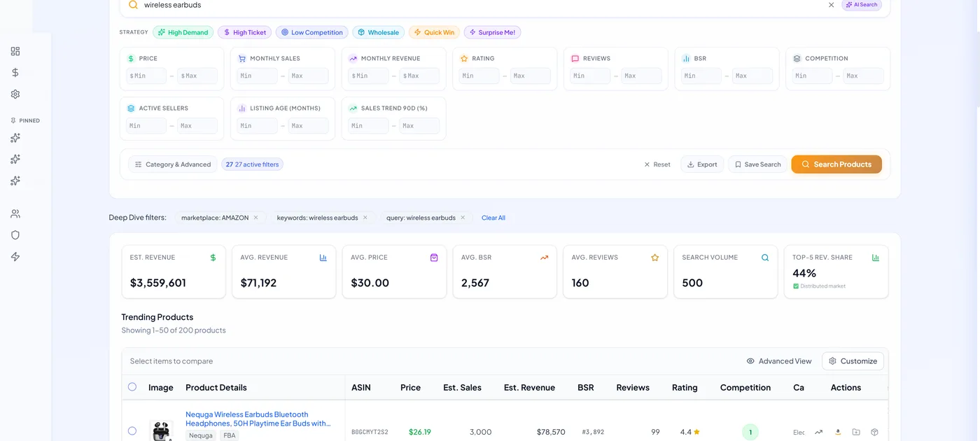Click the Monthly Sales Min field
Screen dimensions: 980x441
point(257,76)
